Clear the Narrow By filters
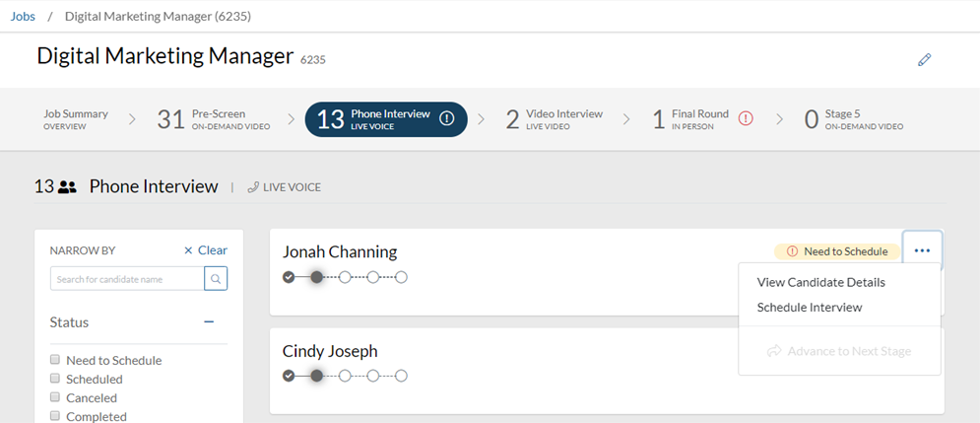Image resolution: width=980 pixels, height=423 pixels. (x=206, y=250)
